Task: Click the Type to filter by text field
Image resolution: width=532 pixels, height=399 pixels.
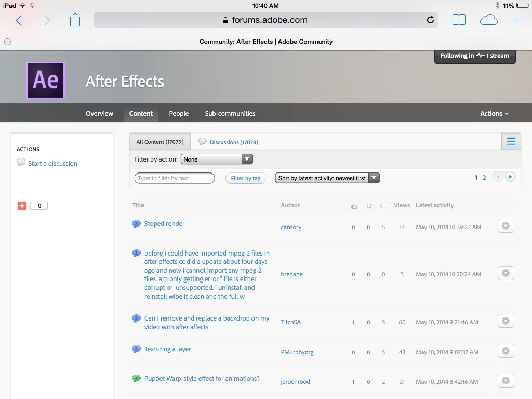Action: pyautogui.click(x=175, y=178)
